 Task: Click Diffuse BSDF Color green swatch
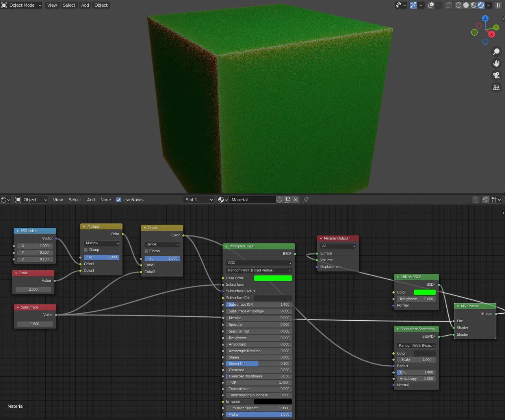pos(425,292)
